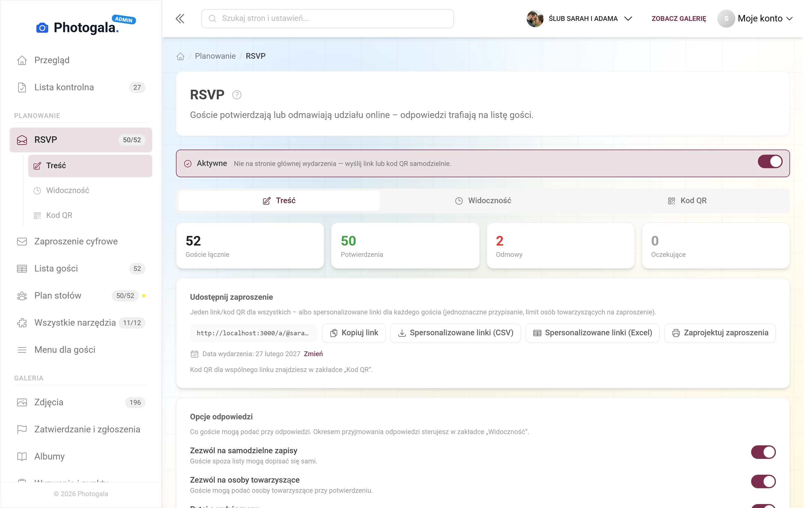Viewport: 812px width, 508px height.
Task: Click the Zobacz galerię link
Action: (678, 18)
